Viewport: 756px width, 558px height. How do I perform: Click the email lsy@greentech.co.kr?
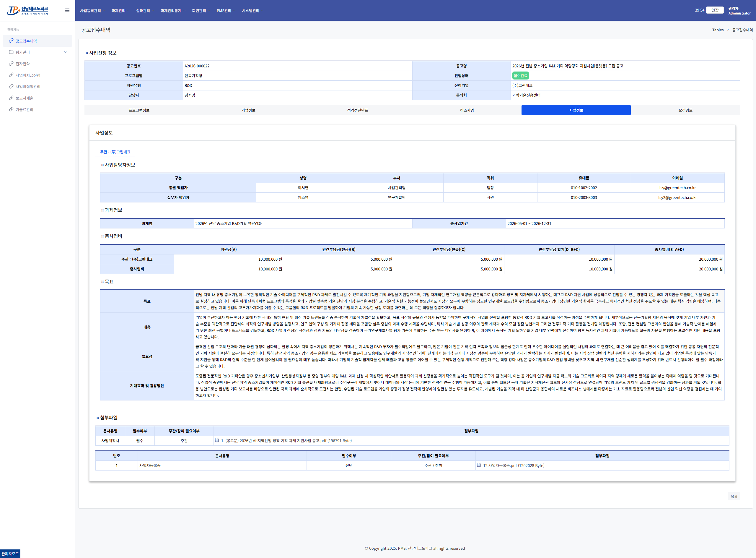[677, 188]
